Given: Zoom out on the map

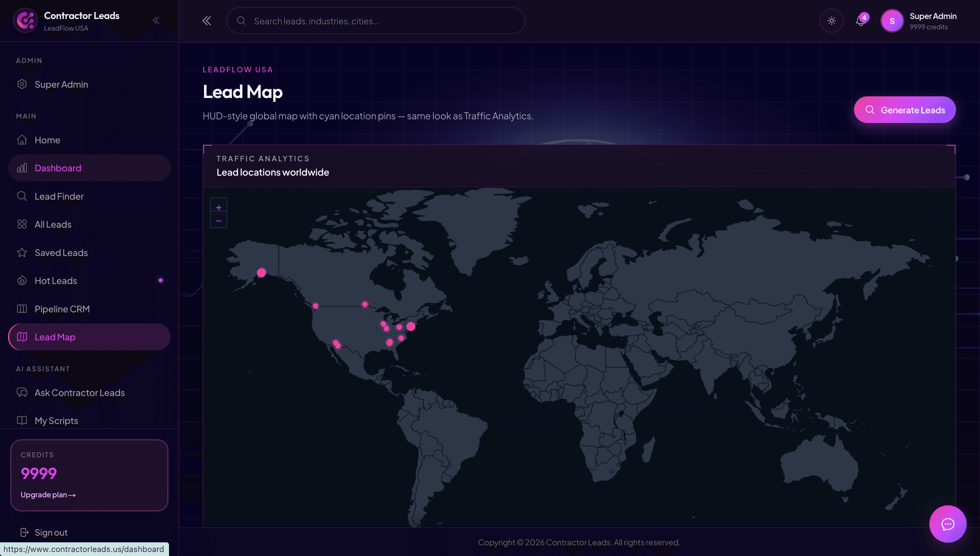Looking at the screenshot, I should [x=218, y=221].
